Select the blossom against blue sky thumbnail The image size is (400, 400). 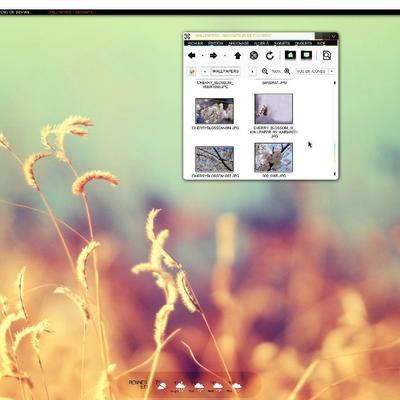click(x=274, y=157)
